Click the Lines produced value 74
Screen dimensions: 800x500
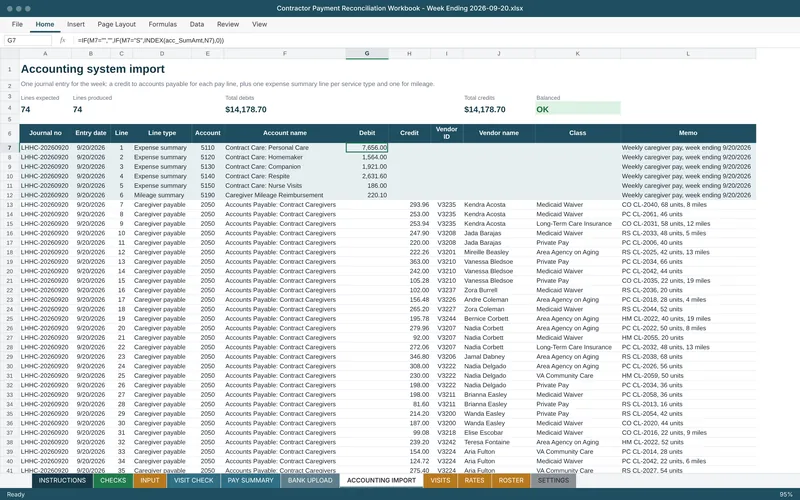click(78, 109)
